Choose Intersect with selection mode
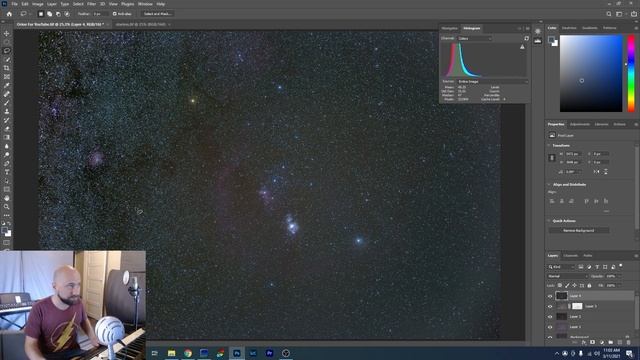640x360 pixels. pyautogui.click(x=67, y=14)
